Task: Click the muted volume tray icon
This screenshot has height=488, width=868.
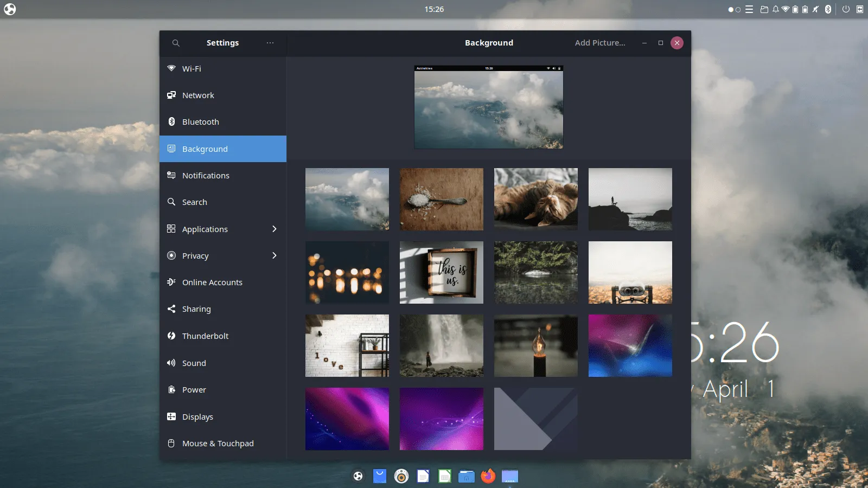Action: tap(815, 9)
